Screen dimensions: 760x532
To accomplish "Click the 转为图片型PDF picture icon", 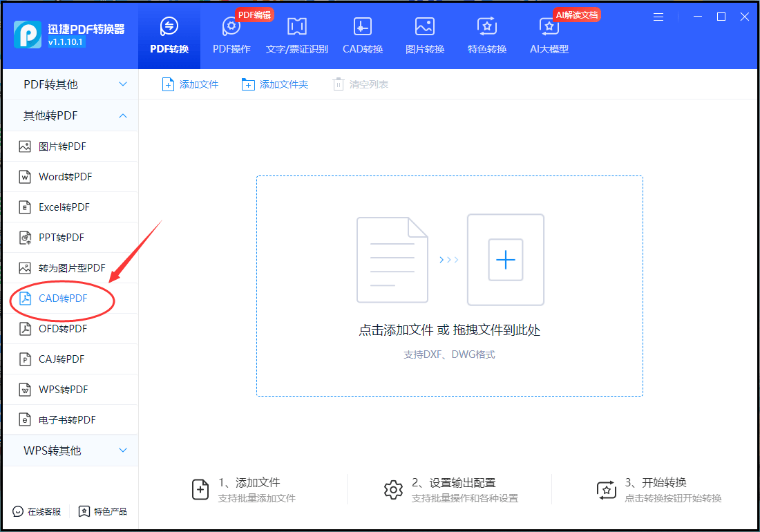I will (25, 268).
